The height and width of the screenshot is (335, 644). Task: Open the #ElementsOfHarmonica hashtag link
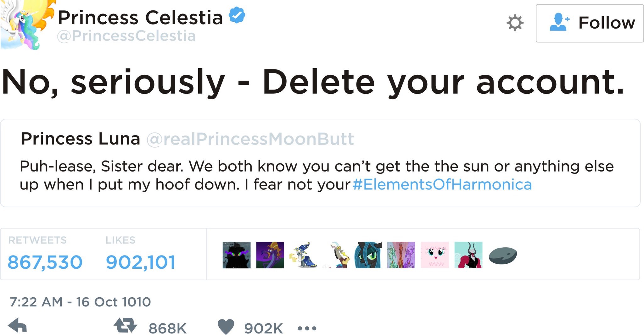pyautogui.click(x=442, y=184)
